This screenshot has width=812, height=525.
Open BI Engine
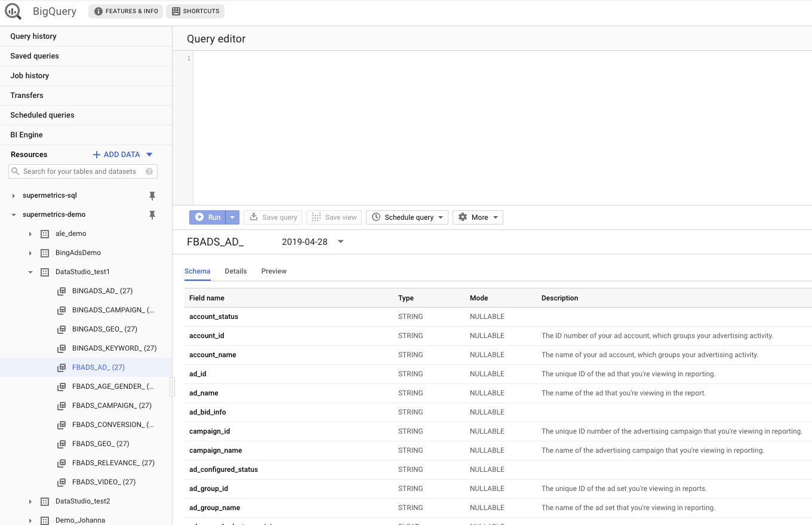pos(86,135)
